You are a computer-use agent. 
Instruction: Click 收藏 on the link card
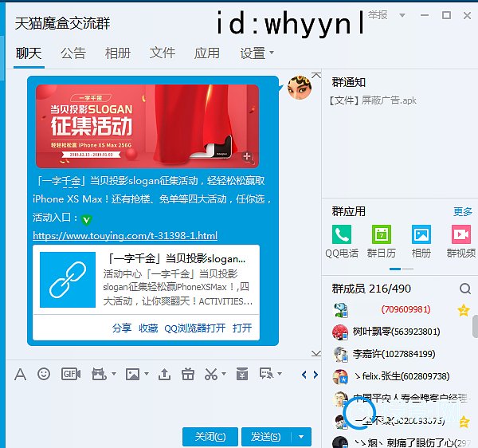[x=148, y=328]
